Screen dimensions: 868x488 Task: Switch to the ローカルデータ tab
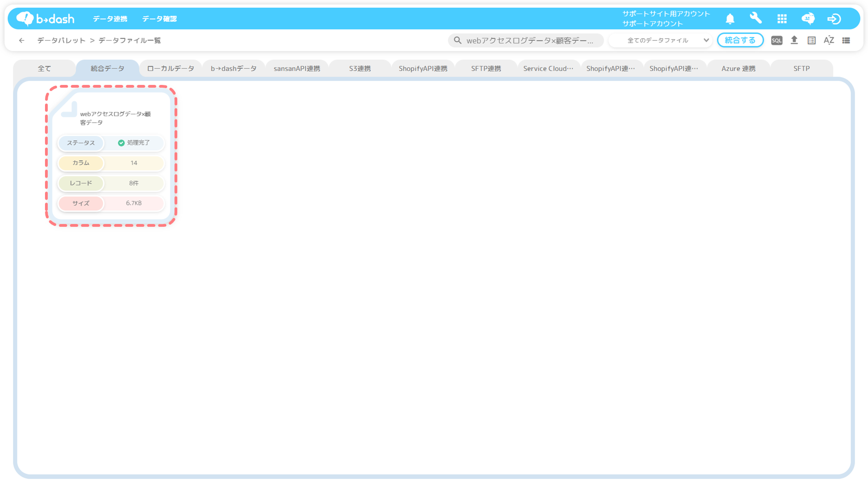(170, 68)
